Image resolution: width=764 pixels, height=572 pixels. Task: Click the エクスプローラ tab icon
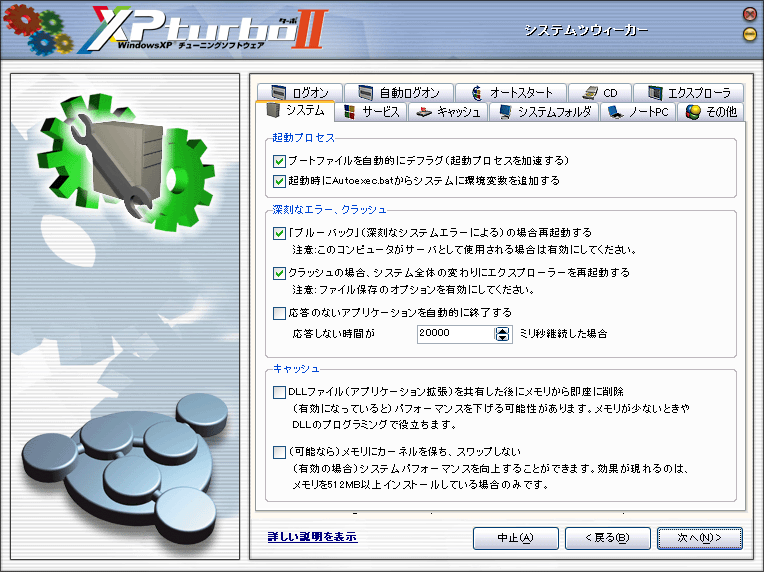pyautogui.click(x=655, y=93)
